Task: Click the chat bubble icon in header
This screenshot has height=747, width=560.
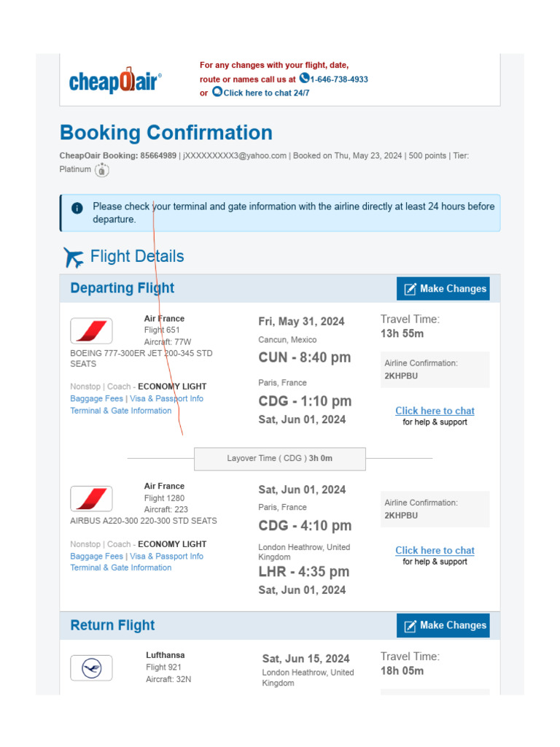Action: coord(217,91)
